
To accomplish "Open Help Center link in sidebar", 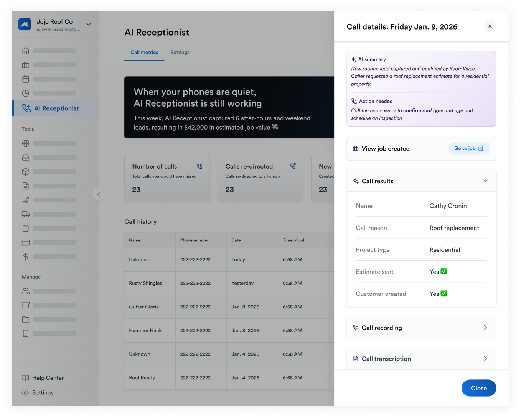I will click(43, 378).
